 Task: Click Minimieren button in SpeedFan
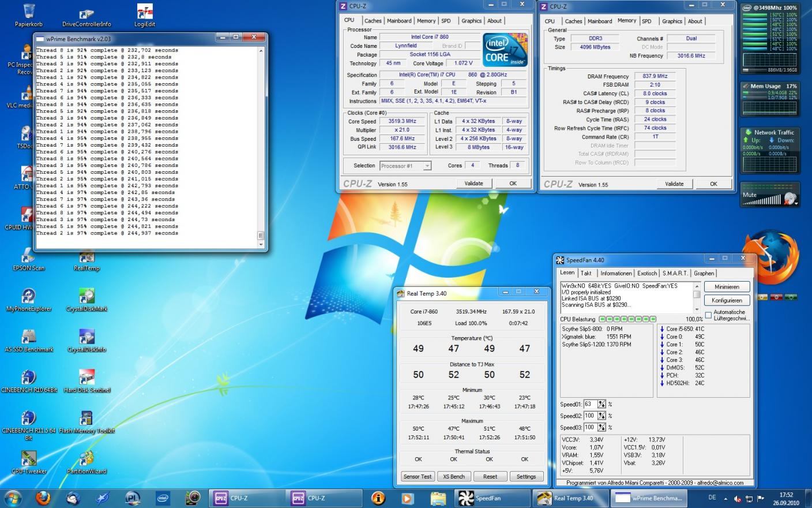(x=727, y=286)
